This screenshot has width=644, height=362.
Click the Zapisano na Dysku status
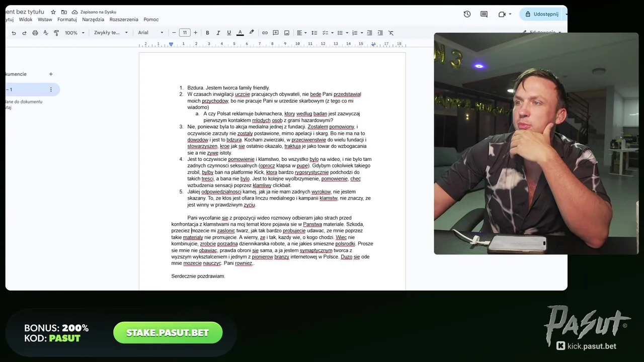(x=98, y=12)
